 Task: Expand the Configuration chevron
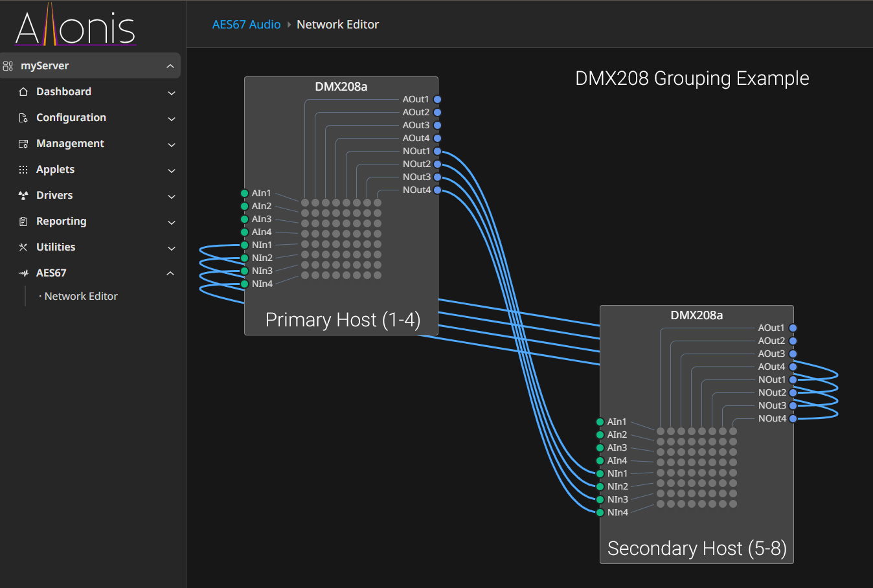[172, 119]
